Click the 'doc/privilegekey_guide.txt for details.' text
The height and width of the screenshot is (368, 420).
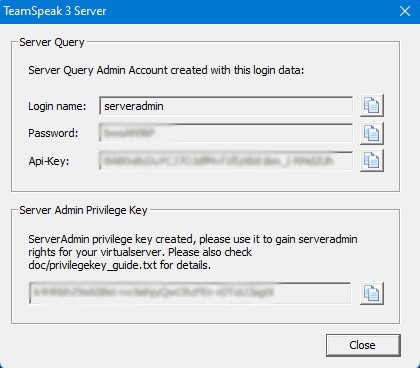pos(120,265)
